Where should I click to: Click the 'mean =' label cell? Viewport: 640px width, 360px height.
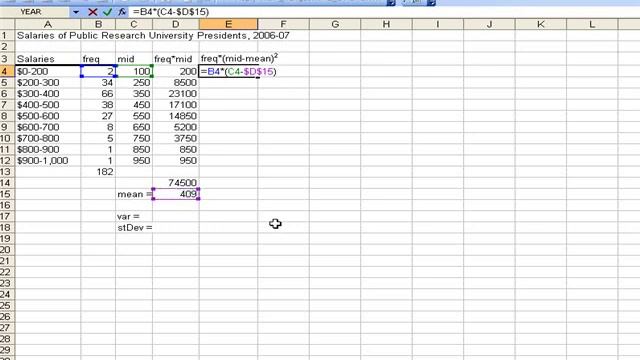coord(134,194)
